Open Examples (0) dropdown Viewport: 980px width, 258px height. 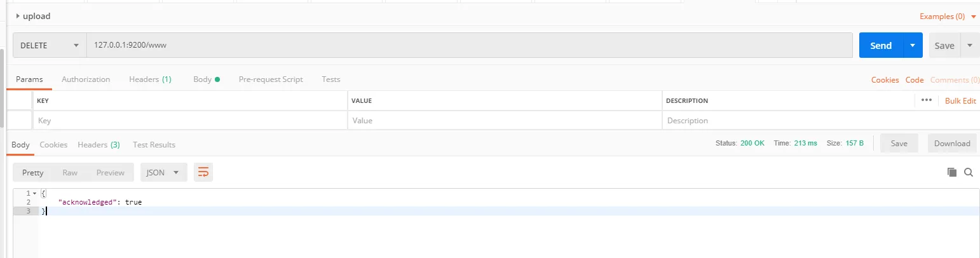(x=946, y=16)
